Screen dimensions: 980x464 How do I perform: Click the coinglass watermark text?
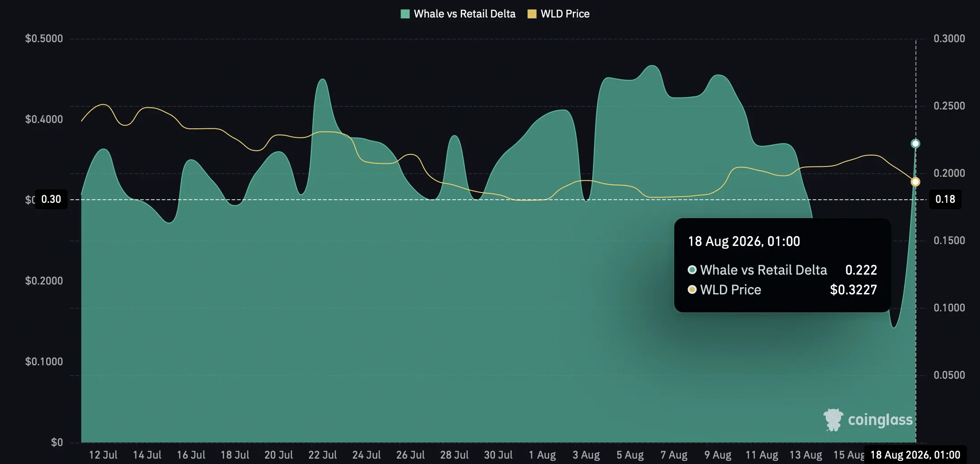880,420
